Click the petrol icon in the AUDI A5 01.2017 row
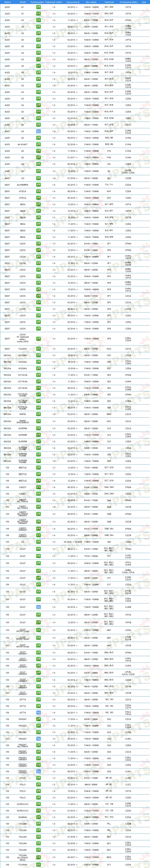This screenshot has height=868, width=150. pos(38,157)
